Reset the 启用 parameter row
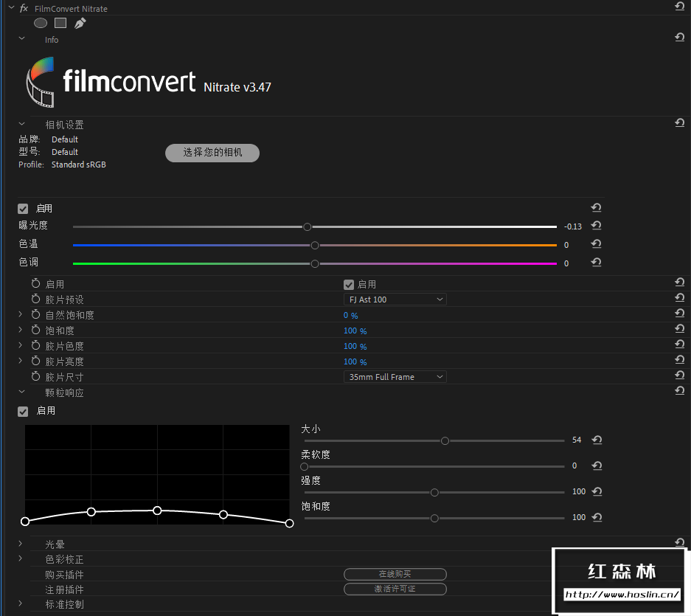 pyautogui.click(x=679, y=283)
